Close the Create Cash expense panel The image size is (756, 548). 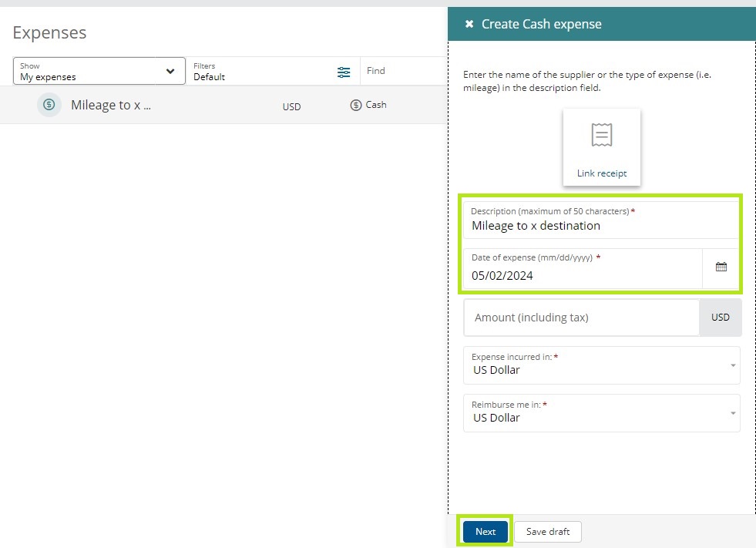click(x=469, y=25)
